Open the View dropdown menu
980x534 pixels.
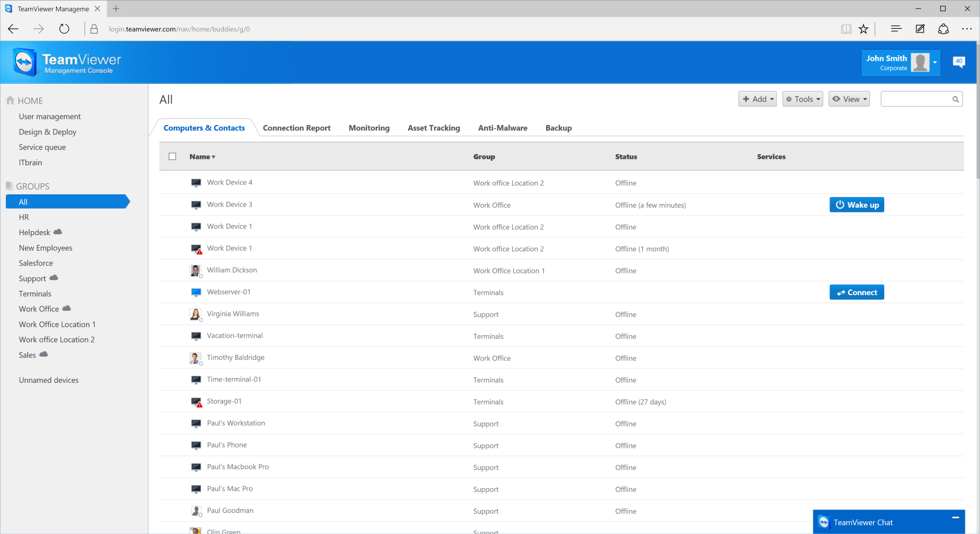point(849,99)
